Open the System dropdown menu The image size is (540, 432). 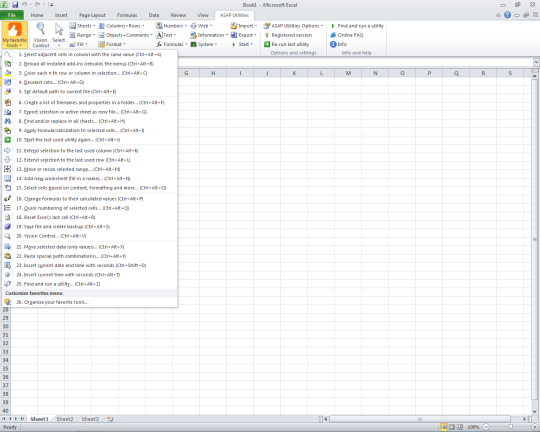204,44
